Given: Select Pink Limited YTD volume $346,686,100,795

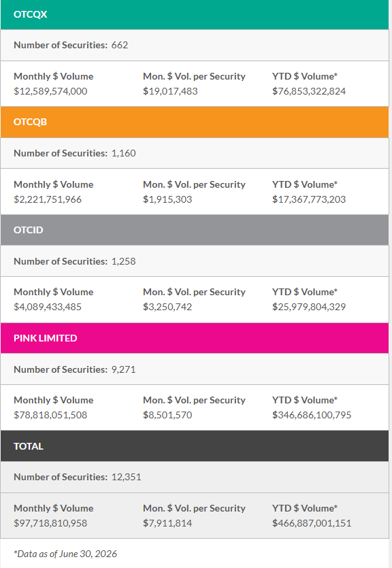Looking at the screenshot, I should (312, 415).
